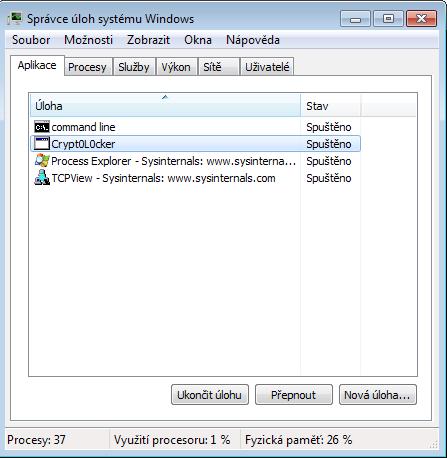Switch to the Procesy tab
Screen dimensions: 447x458
(88, 67)
